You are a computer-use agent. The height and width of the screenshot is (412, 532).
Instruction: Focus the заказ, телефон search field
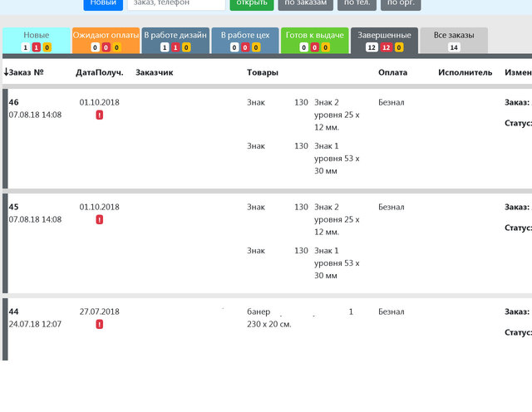(176, 3)
